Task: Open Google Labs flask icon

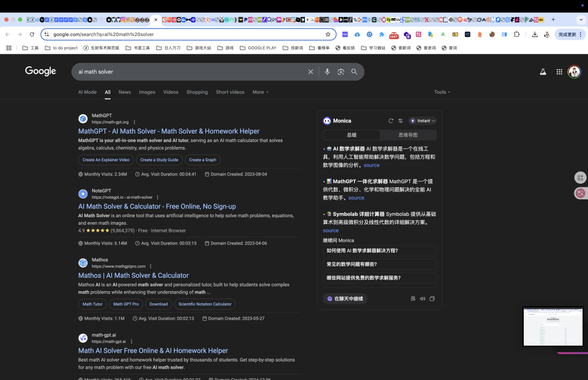Action: click(x=543, y=72)
